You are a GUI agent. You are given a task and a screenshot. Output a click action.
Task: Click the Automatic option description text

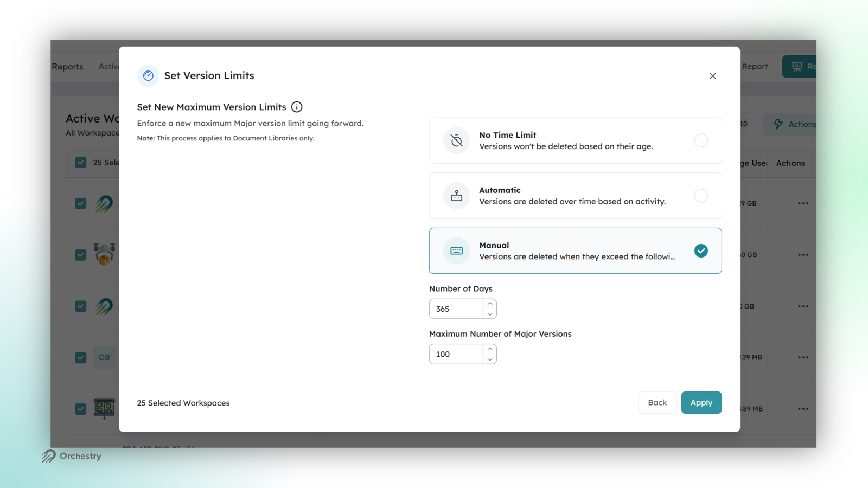click(572, 202)
